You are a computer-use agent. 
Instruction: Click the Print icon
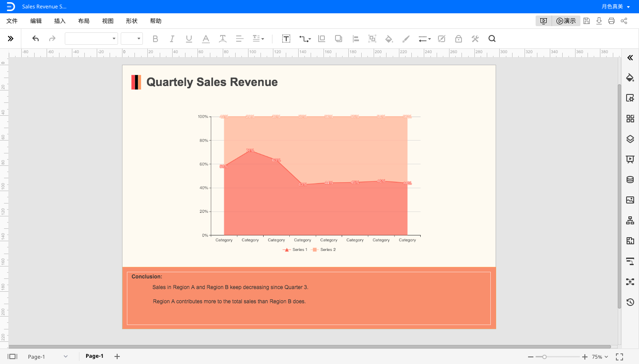click(x=611, y=21)
